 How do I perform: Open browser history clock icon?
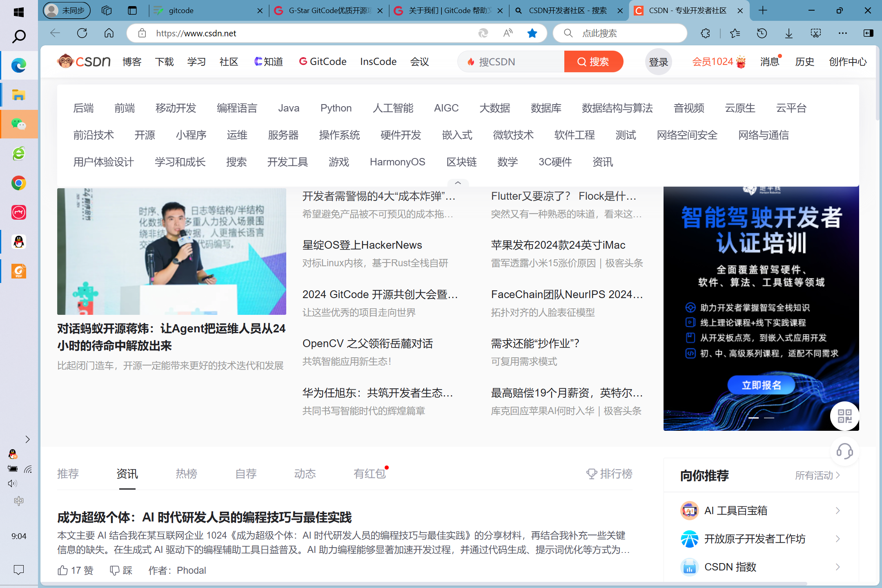click(x=762, y=33)
